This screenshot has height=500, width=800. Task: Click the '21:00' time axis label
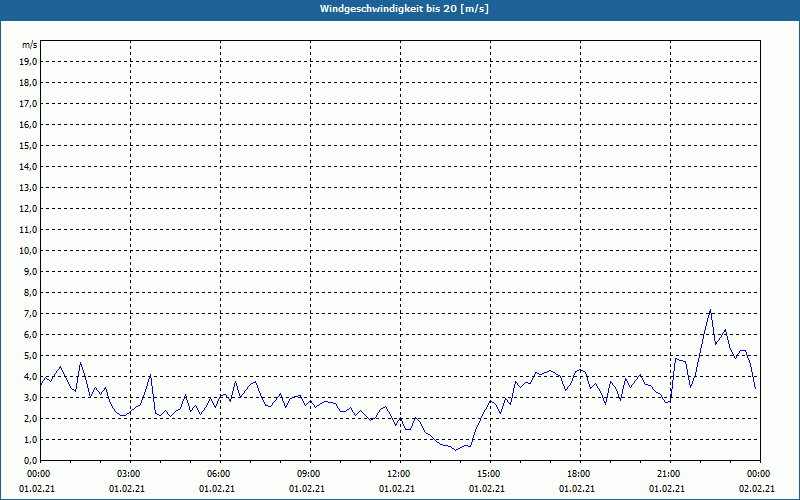tap(670, 474)
